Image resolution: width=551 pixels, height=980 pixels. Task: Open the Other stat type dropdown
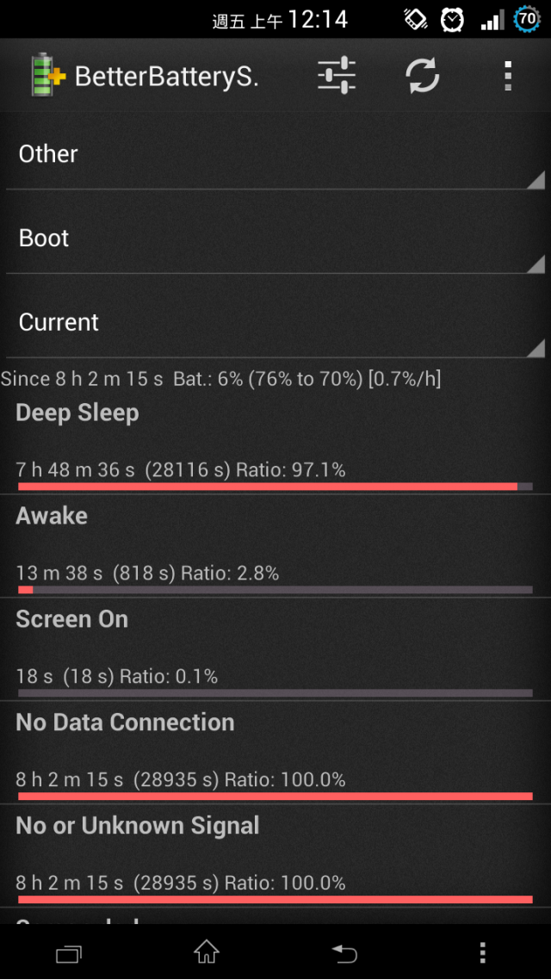[x=275, y=154]
